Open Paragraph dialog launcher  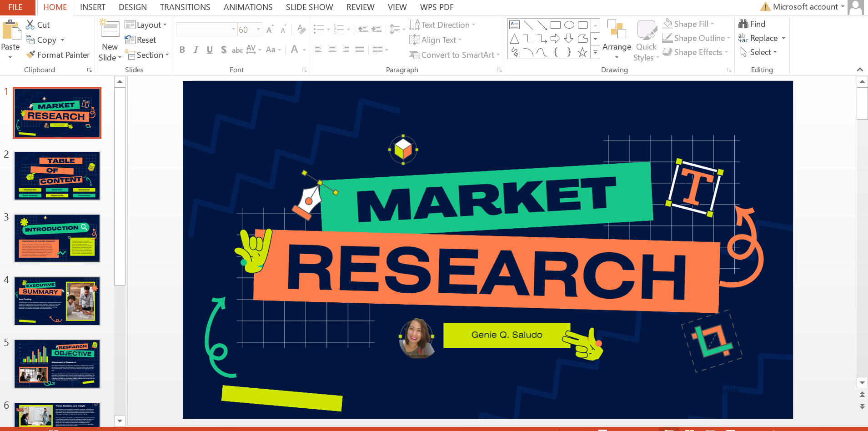(499, 70)
